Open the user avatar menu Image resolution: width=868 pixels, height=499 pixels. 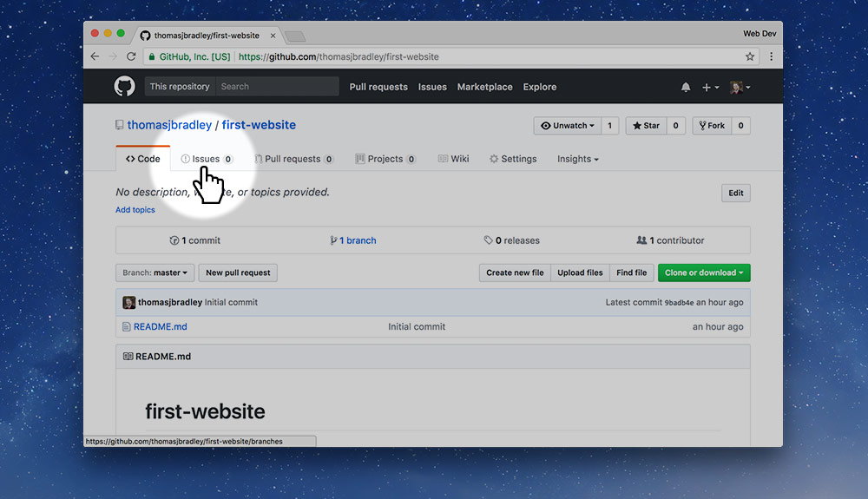pyautogui.click(x=740, y=87)
